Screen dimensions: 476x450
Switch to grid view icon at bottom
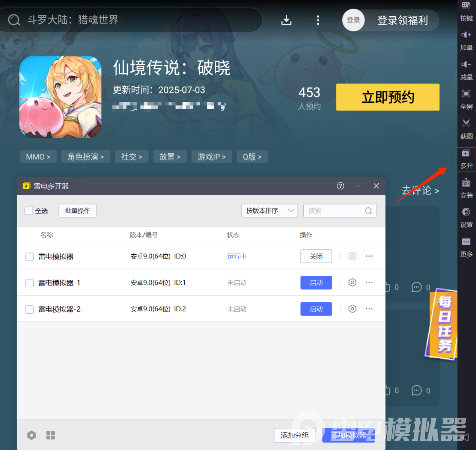pos(50,435)
